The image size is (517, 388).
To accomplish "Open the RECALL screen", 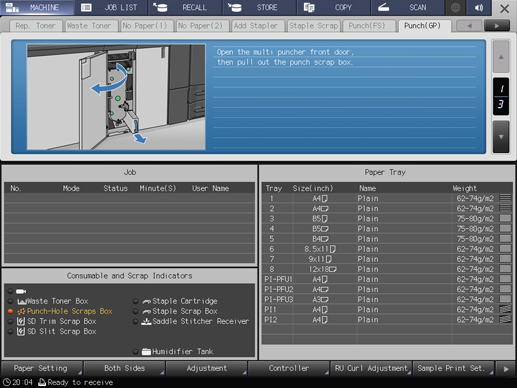I will [185, 8].
